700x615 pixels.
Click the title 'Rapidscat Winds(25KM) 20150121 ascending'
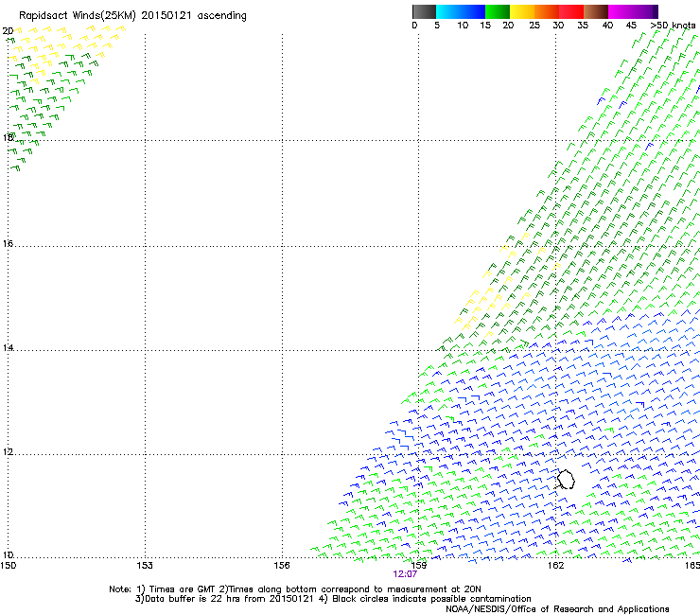pos(132,16)
